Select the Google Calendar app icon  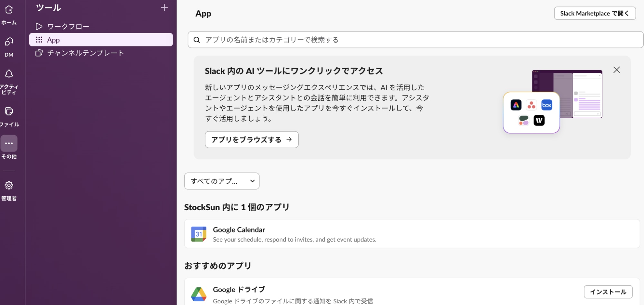199,234
